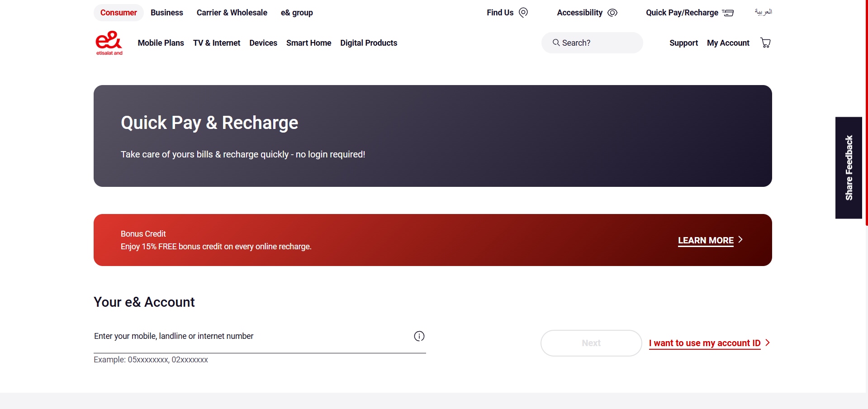Click the Find Us location pin icon
868x409 pixels.
[523, 13]
